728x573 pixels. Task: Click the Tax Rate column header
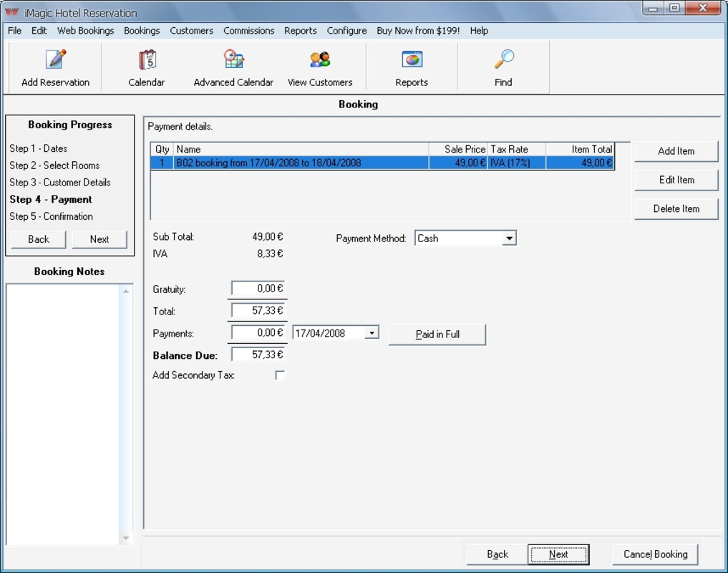517,149
